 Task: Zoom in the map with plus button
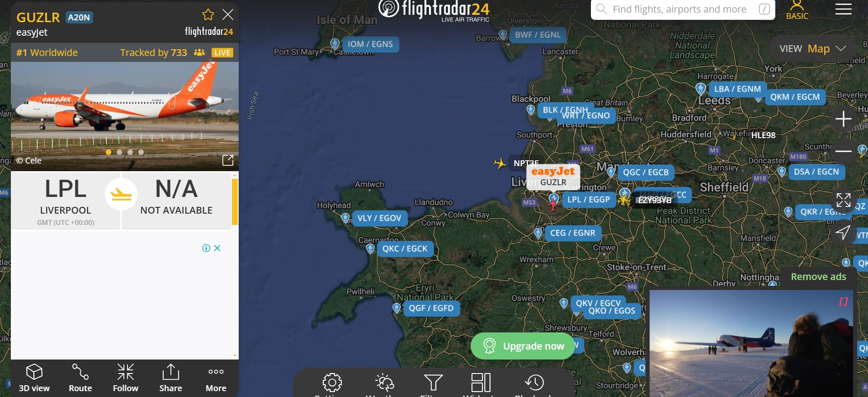844,119
